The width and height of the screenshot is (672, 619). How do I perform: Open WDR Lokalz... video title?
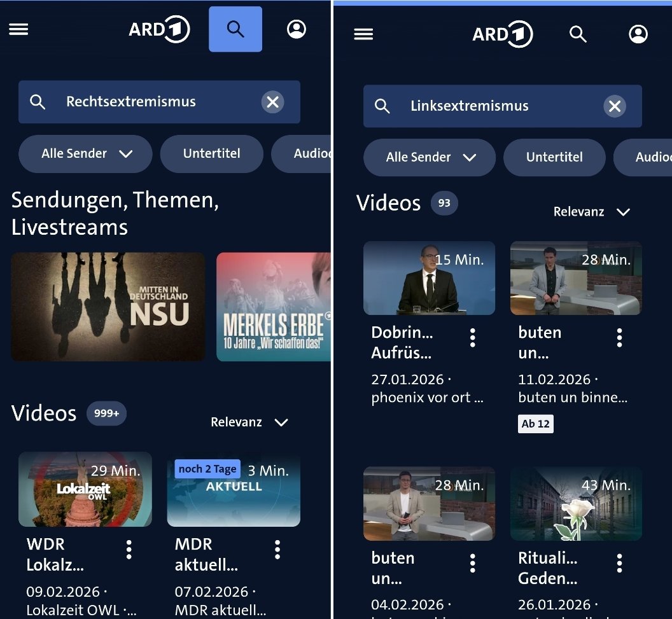coord(55,555)
